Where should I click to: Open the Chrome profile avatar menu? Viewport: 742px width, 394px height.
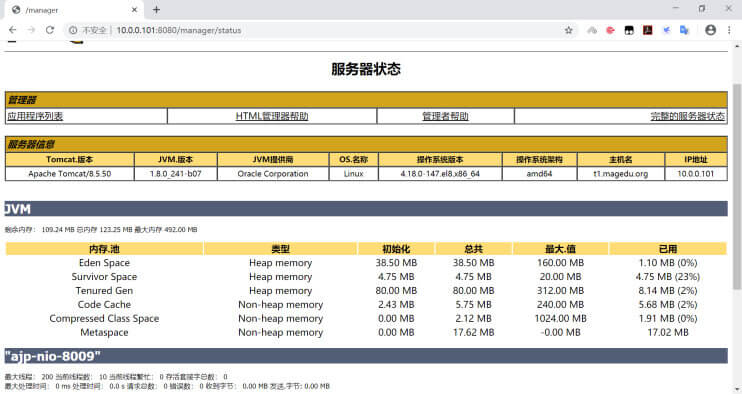(x=710, y=30)
